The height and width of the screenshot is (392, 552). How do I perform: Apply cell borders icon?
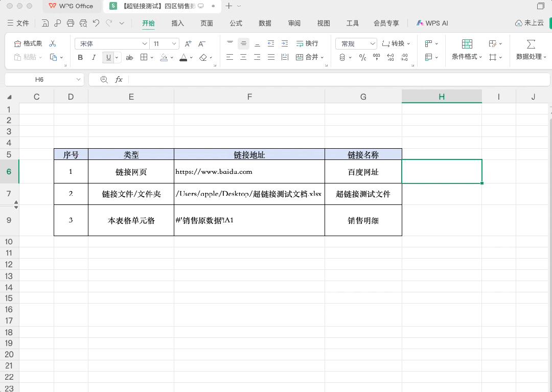point(144,57)
